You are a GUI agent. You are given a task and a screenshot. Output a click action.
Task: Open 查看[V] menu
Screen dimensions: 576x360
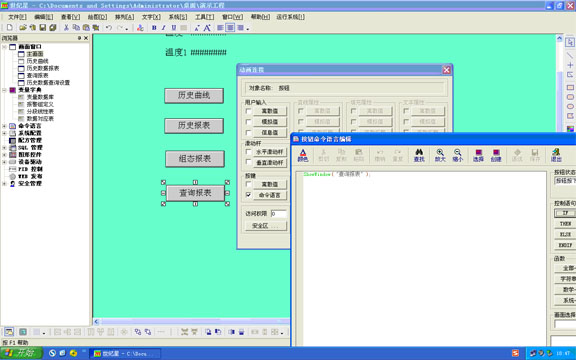point(71,17)
